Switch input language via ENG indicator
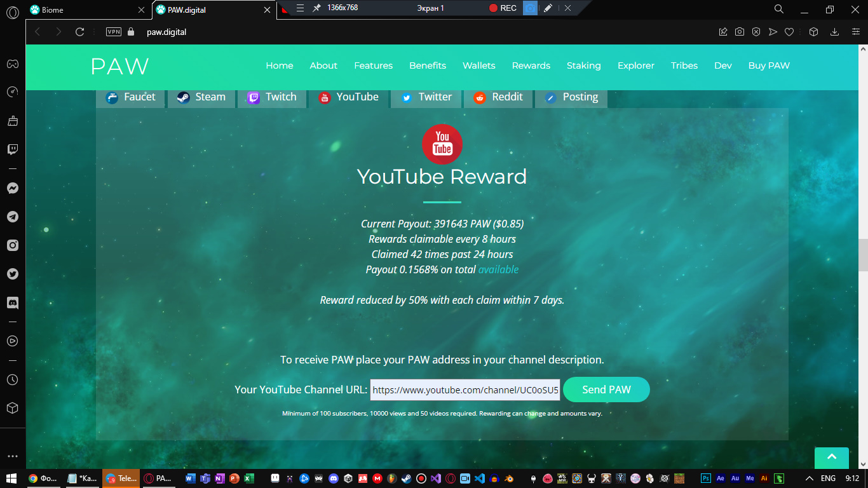 (828, 478)
